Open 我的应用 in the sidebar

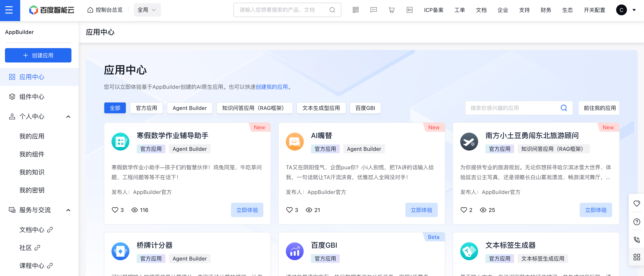[x=32, y=136]
